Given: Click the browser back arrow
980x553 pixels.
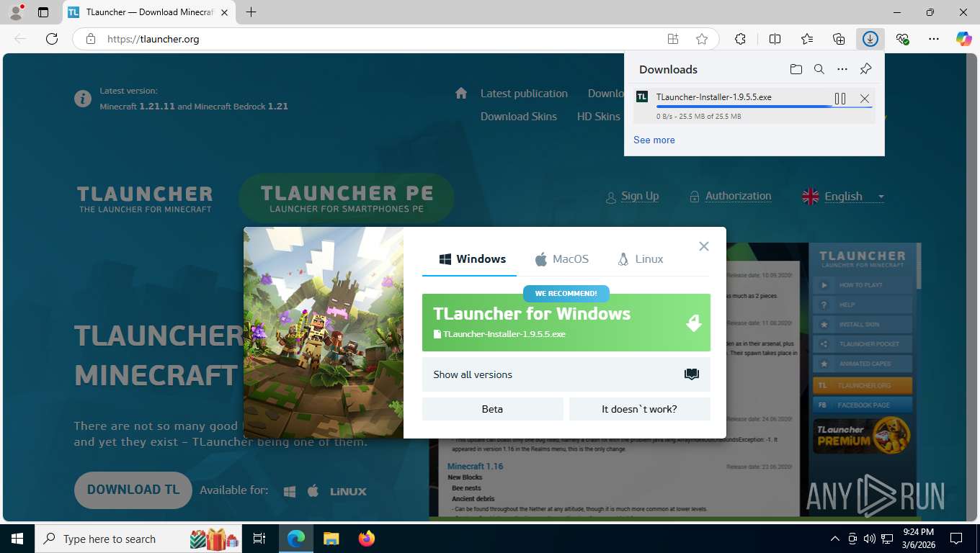Looking at the screenshot, I should coord(20,39).
